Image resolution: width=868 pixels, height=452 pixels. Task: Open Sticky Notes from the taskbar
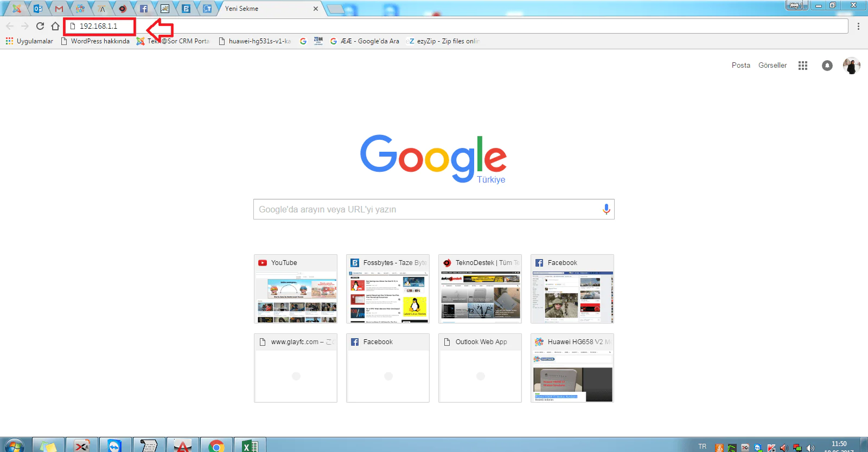[x=48, y=445]
